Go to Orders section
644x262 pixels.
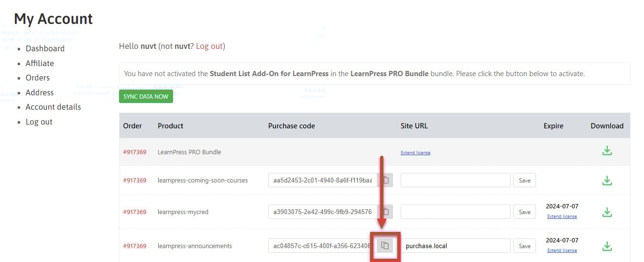click(x=38, y=78)
